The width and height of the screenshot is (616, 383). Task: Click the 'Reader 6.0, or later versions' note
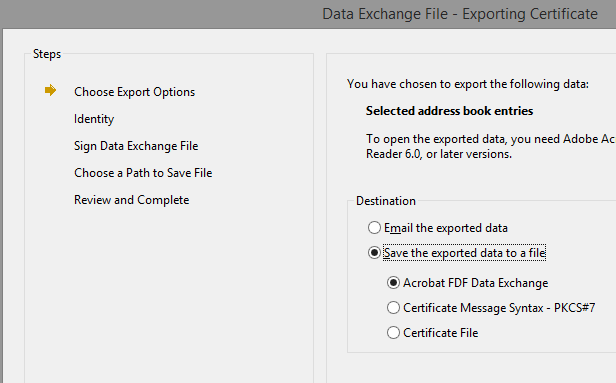click(439, 154)
